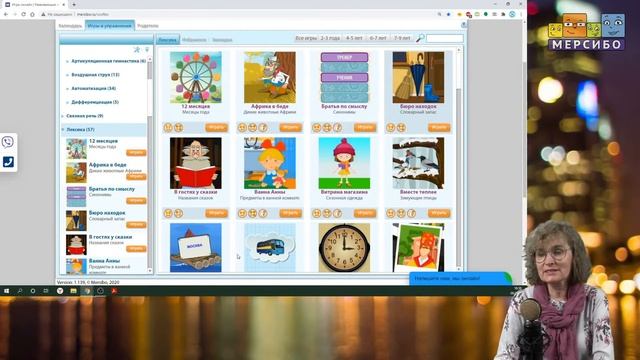
Task: Select the Все игры age filter
Action: [x=306, y=38]
